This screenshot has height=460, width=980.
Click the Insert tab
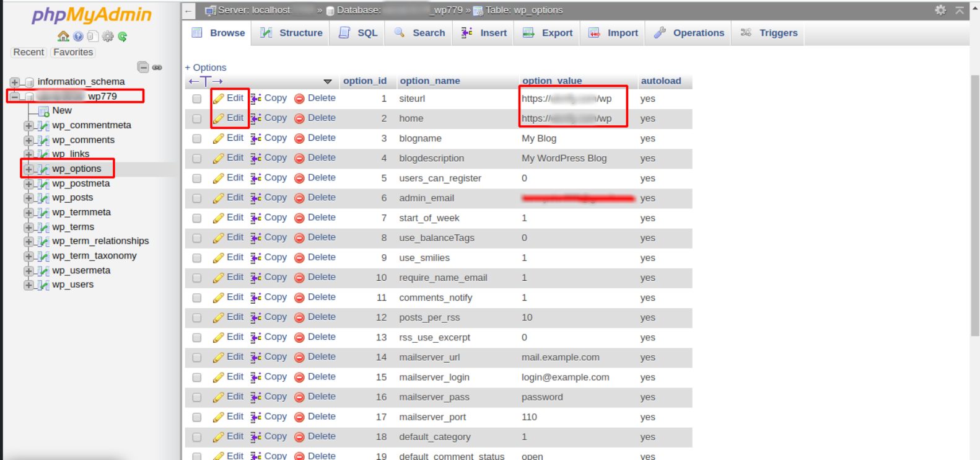click(x=484, y=33)
